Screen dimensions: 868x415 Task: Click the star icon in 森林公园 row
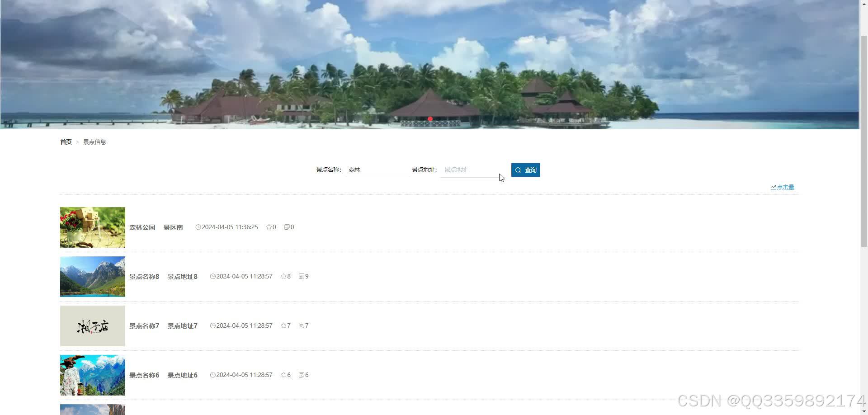tap(269, 227)
